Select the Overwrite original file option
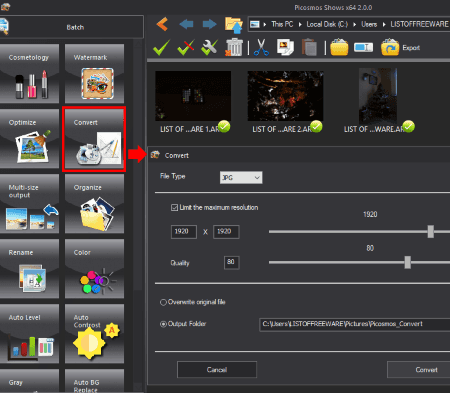 tap(163, 302)
